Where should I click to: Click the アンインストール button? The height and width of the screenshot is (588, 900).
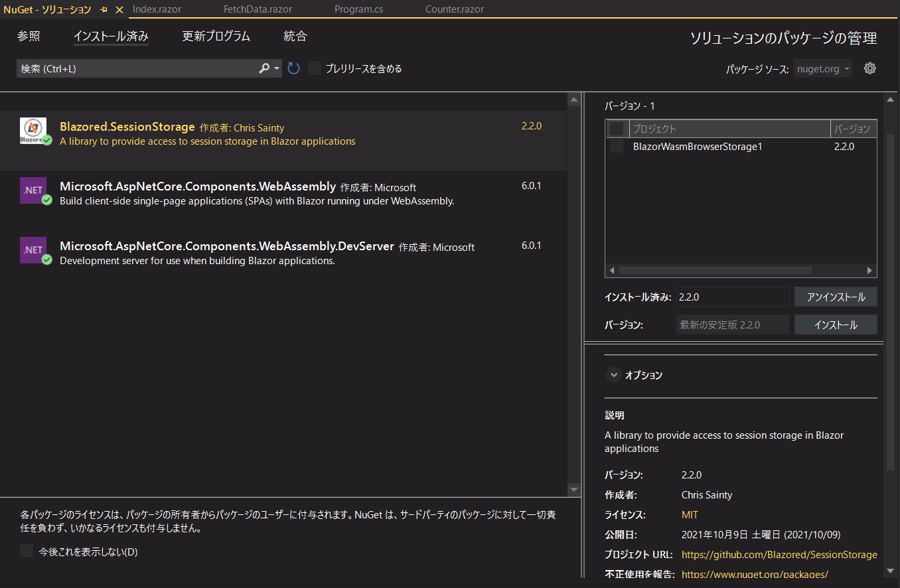(x=836, y=297)
